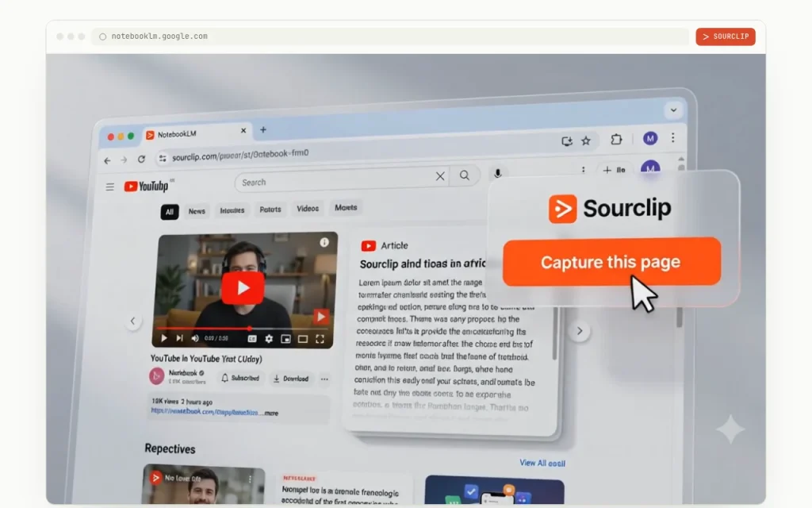
Task: Reload the page with the refresh icon
Action: 141,159
